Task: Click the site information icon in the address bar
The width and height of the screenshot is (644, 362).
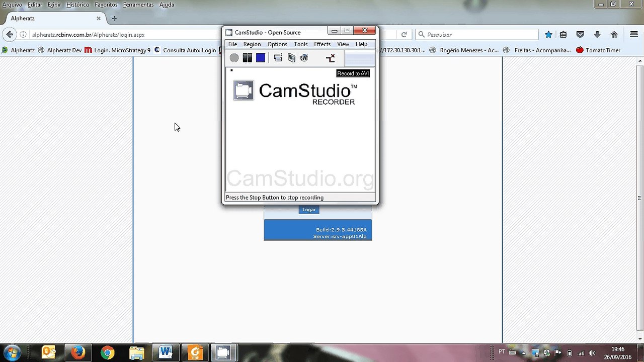Action: click(23, 35)
